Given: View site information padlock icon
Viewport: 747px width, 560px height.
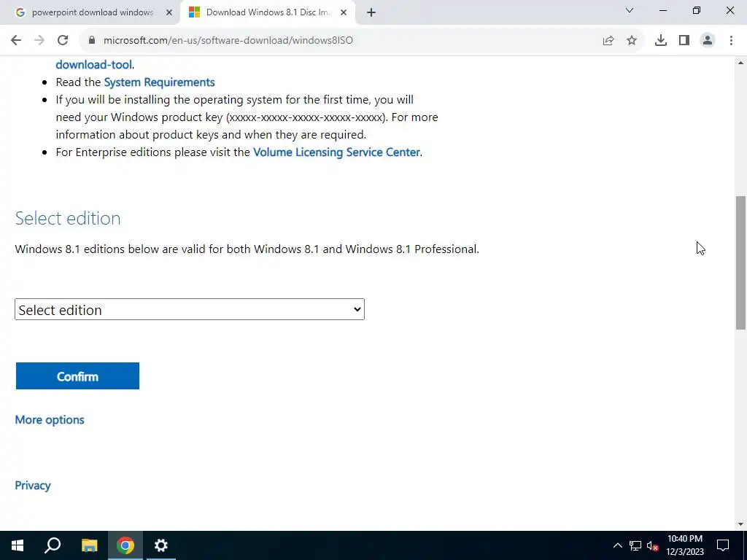Looking at the screenshot, I should click(x=92, y=41).
